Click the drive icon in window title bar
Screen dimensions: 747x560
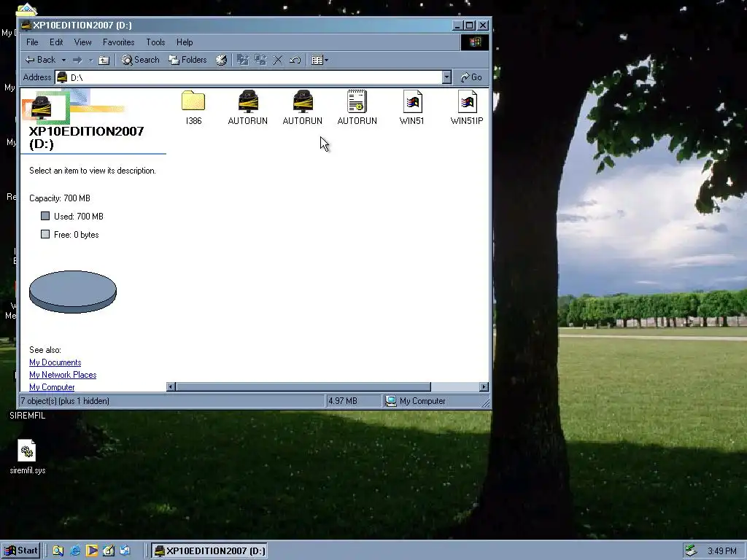[27, 26]
